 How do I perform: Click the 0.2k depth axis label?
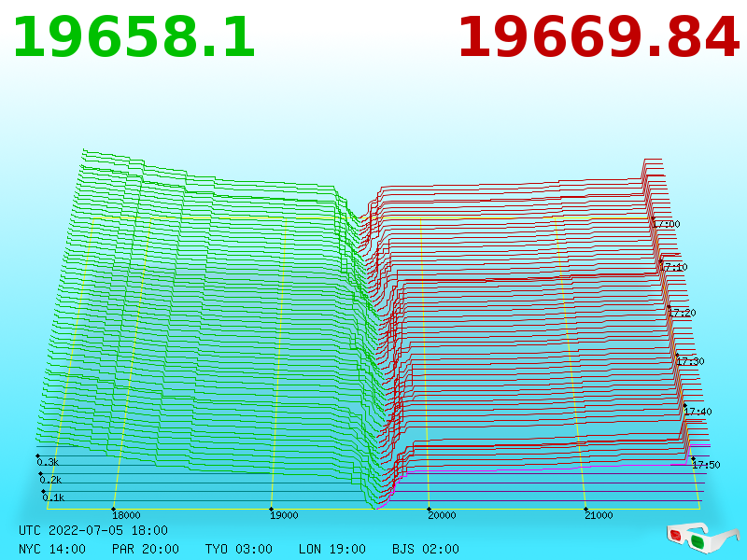(x=51, y=480)
